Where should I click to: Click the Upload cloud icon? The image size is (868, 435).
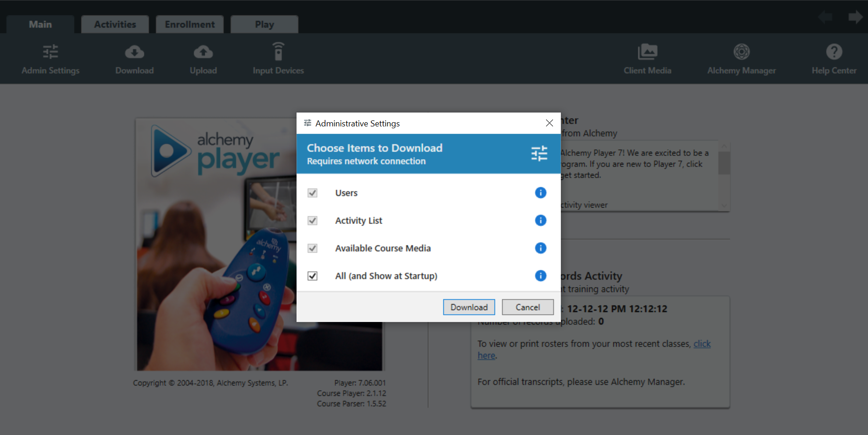203,52
